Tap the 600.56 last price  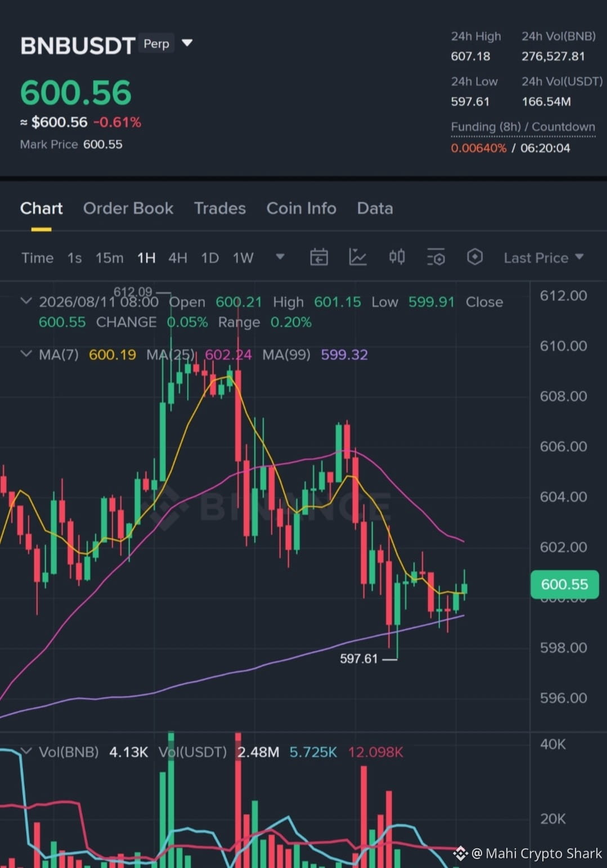tap(76, 93)
